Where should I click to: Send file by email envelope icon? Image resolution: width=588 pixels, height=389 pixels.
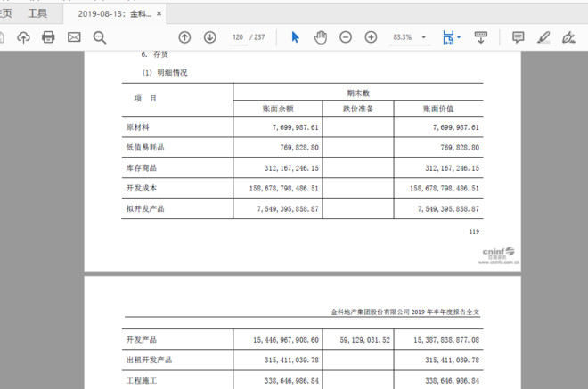pyautogui.click(x=74, y=37)
